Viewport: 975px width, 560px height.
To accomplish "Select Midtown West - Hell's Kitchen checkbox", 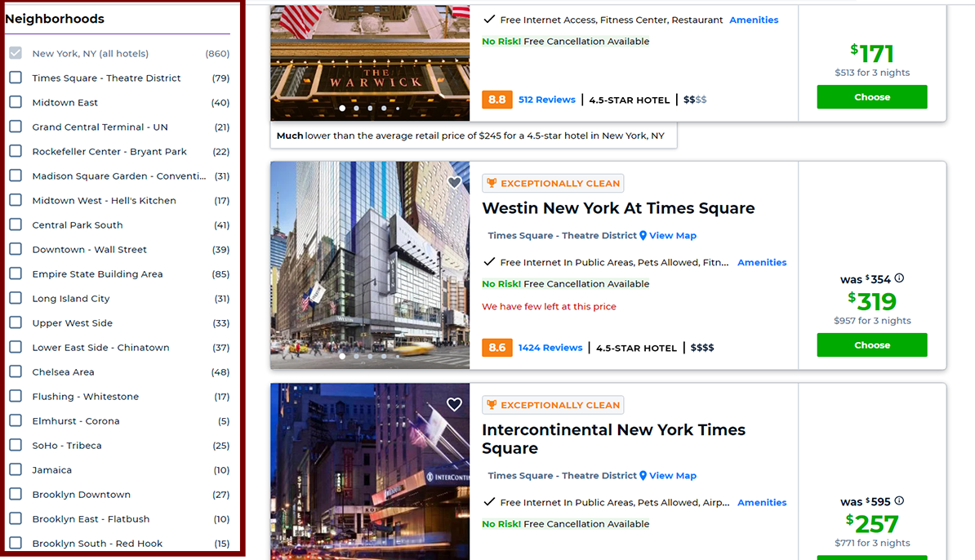I will [16, 200].
